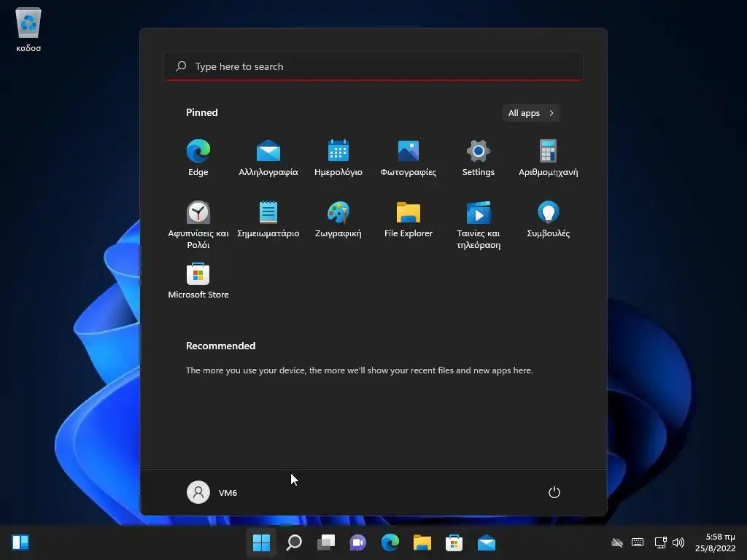Open File Explorer from the pinned apps
Screen dimensions: 747x560
pyautogui.click(x=409, y=219)
